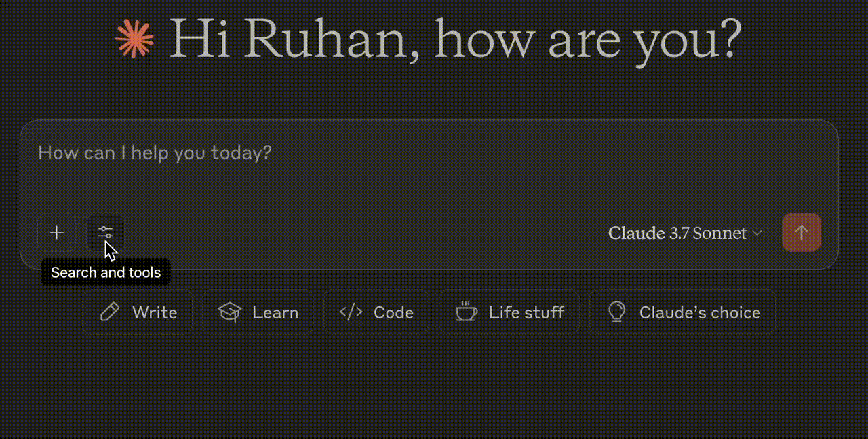The image size is (868, 439).
Task: Choose the Learn suggestion label
Action: click(275, 312)
